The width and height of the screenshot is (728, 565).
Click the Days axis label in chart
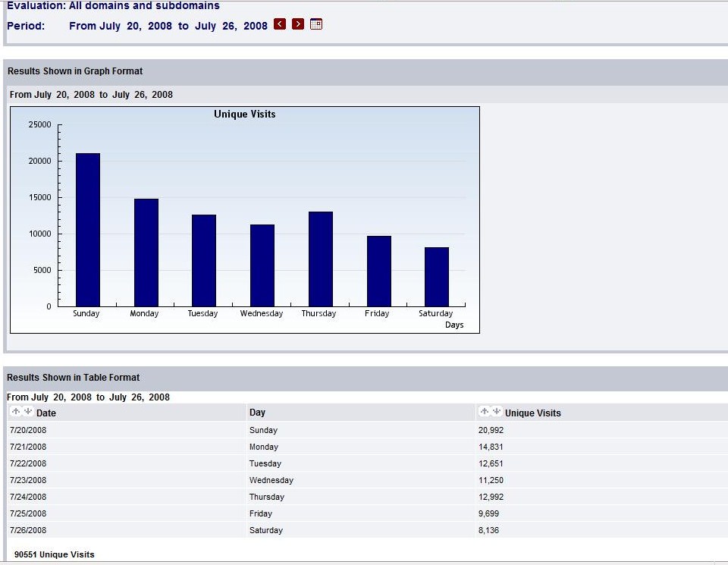454,325
